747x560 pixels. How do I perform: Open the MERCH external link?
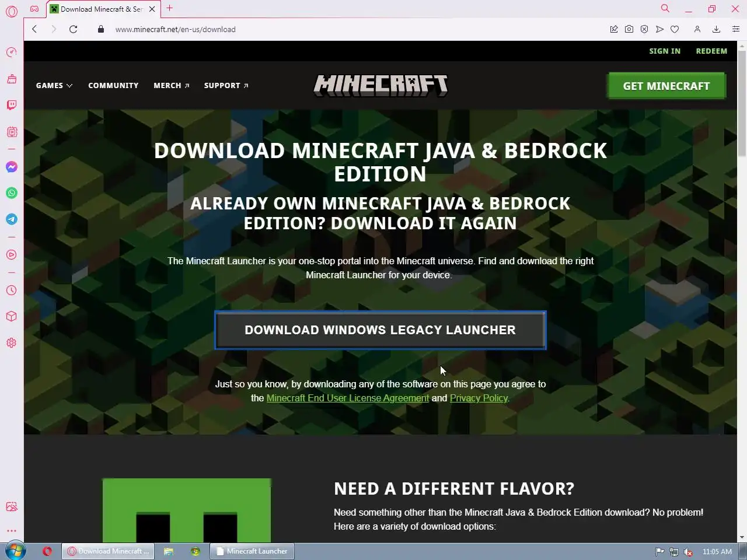pos(172,86)
